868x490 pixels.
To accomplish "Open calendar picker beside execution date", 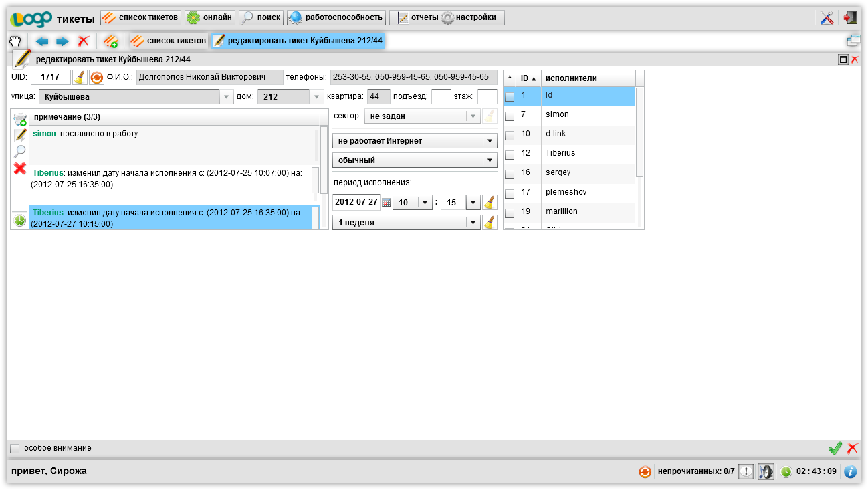I will [387, 203].
